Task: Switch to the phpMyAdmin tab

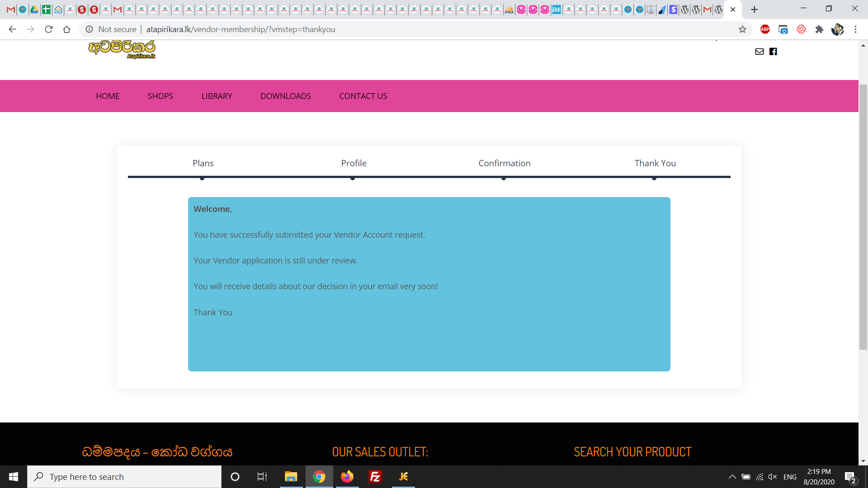Action: tap(509, 9)
